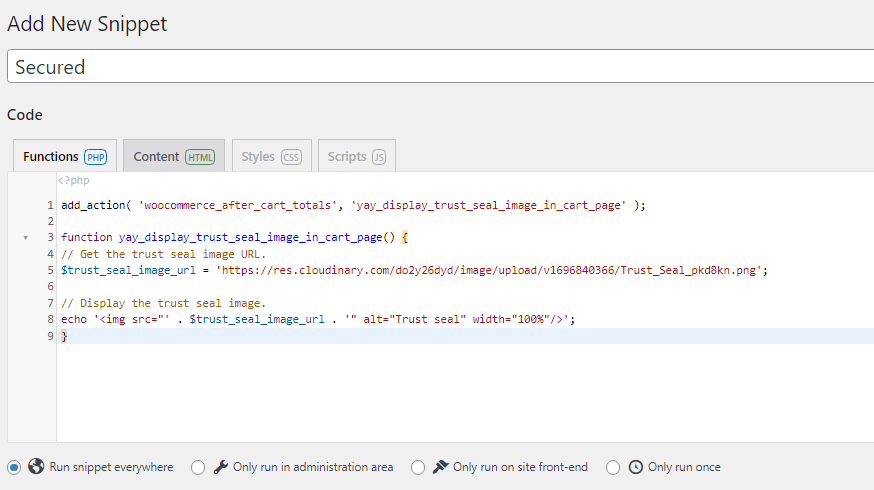
Task: Select the 'Run snippet everywhere' radio button
Action: (14, 467)
